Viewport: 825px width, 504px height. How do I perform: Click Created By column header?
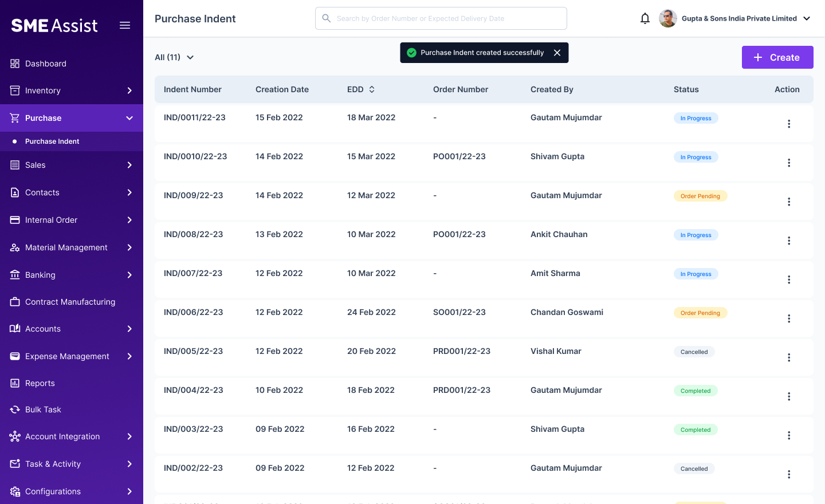coord(552,89)
